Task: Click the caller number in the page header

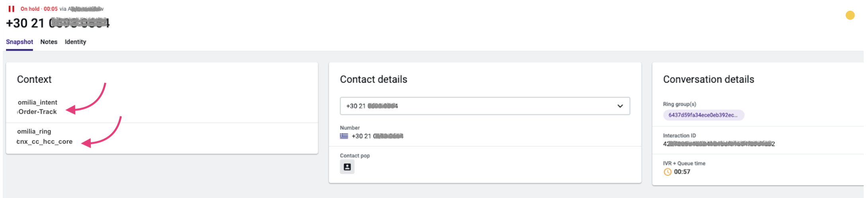Action: coord(58,23)
